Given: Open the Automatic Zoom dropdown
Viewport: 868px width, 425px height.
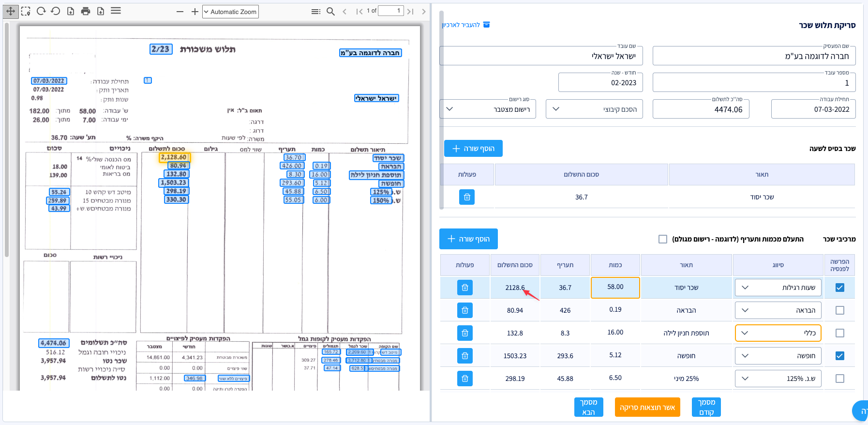Looking at the screenshot, I should 230,12.
